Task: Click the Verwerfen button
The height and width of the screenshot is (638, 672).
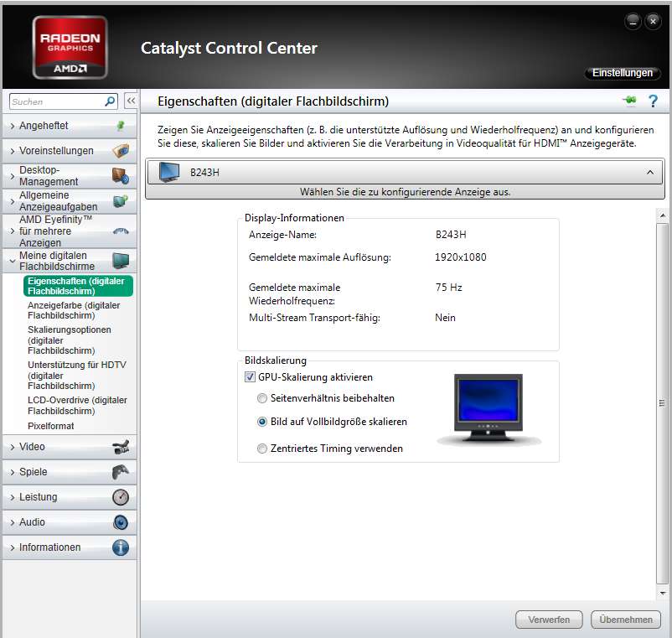Action: (549, 620)
